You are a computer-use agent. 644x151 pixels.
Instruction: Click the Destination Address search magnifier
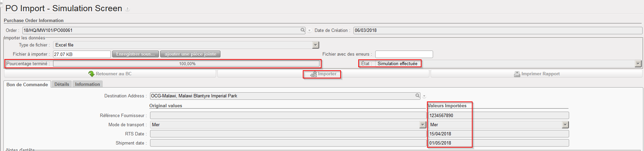pyautogui.click(x=417, y=96)
